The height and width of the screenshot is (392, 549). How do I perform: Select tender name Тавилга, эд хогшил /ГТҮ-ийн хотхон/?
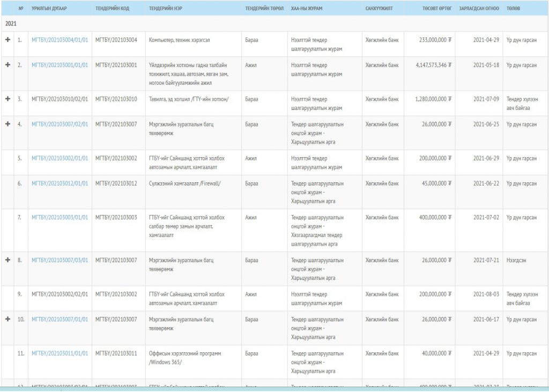(x=189, y=99)
